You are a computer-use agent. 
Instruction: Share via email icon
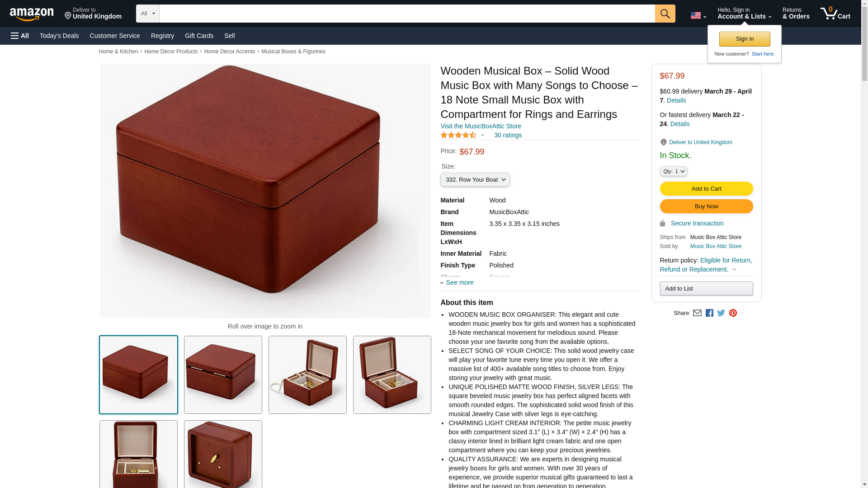[x=697, y=313]
